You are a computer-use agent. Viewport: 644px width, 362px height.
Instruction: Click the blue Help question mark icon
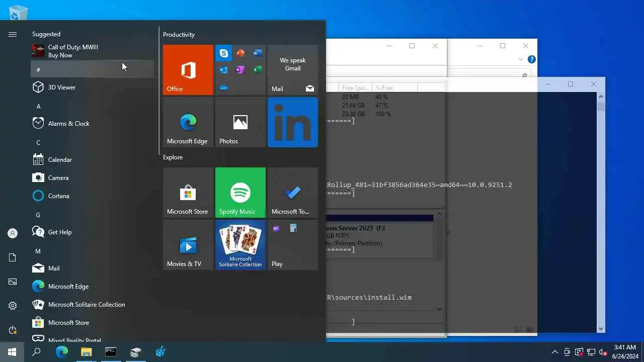click(x=531, y=59)
